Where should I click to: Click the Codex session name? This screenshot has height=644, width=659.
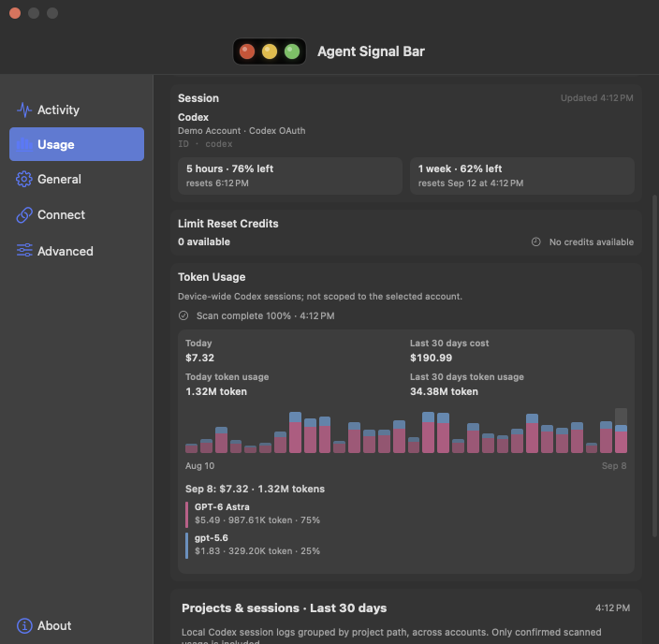[193, 117]
